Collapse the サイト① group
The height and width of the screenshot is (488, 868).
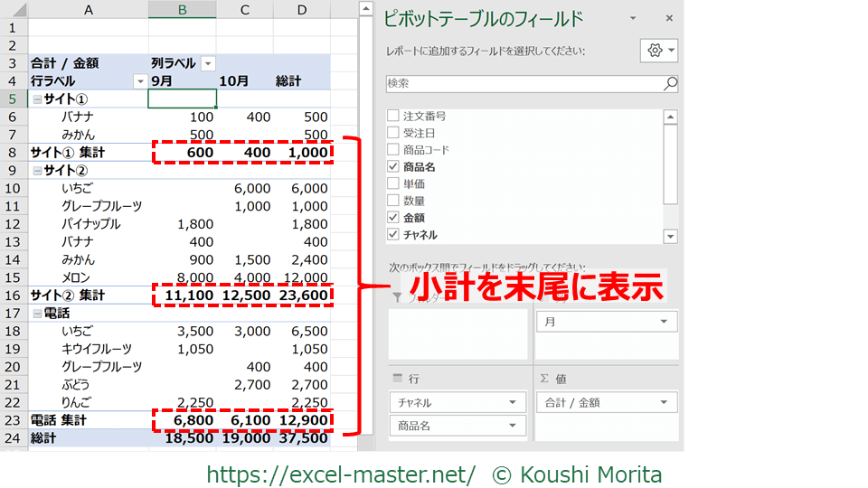(37, 99)
